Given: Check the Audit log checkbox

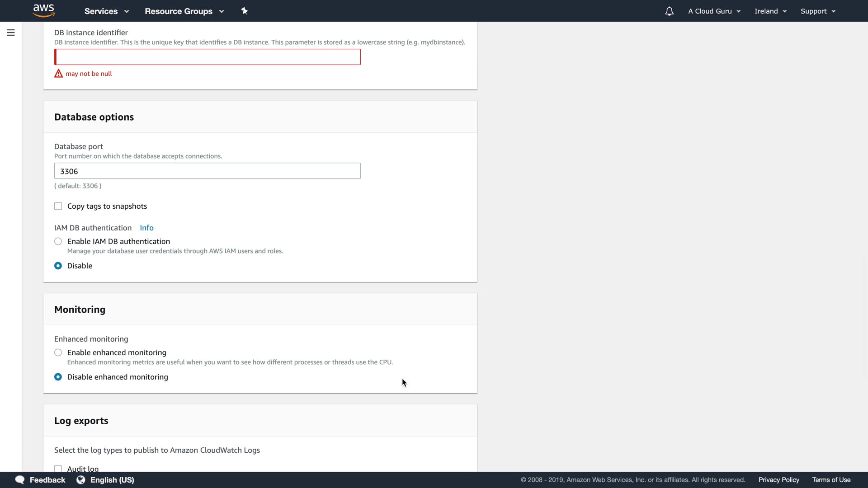Looking at the screenshot, I should pos(58,469).
